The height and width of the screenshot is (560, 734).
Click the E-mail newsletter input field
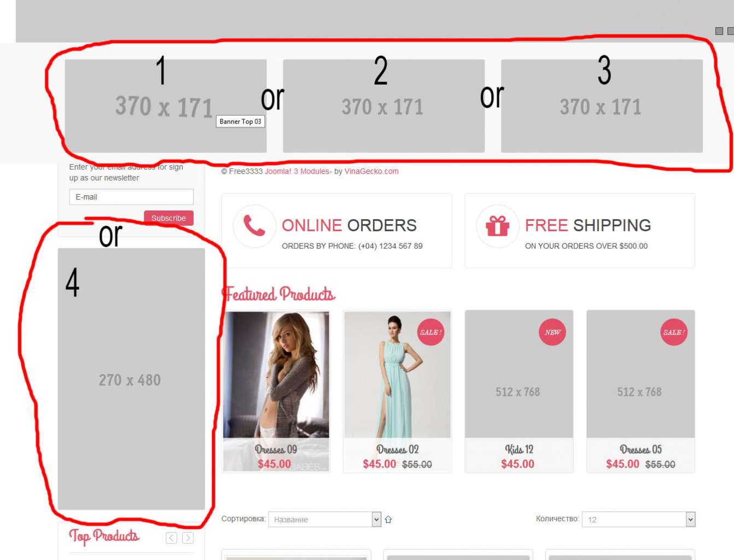click(131, 197)
